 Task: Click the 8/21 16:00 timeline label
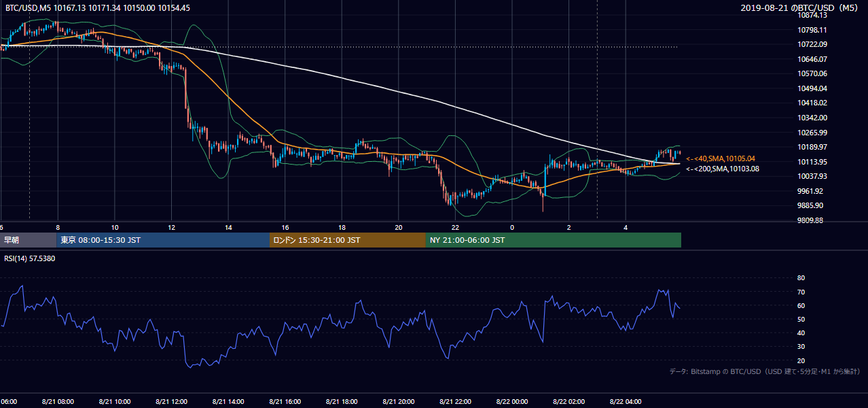click(285, 402)
